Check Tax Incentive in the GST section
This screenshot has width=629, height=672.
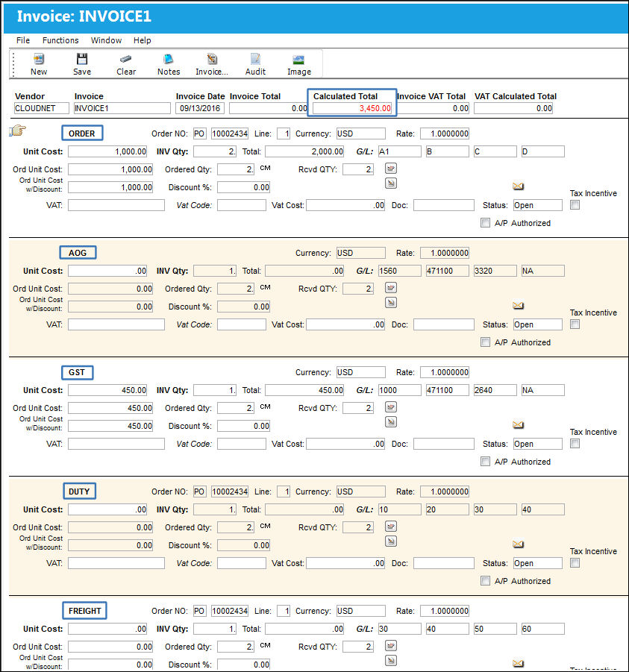click(575, 444)
